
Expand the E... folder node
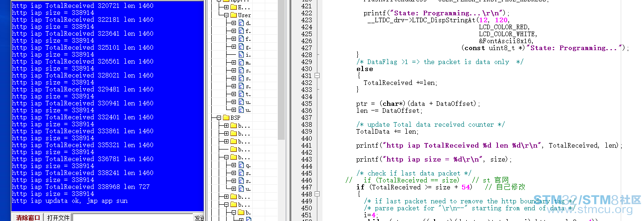(x=227, y=7)
